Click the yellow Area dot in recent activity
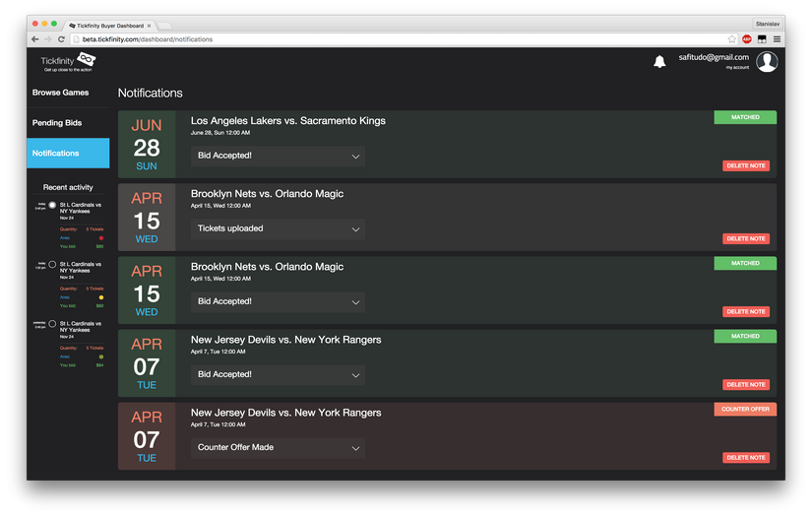Screen dimensions: 812x517 click(x=101, y=297)
